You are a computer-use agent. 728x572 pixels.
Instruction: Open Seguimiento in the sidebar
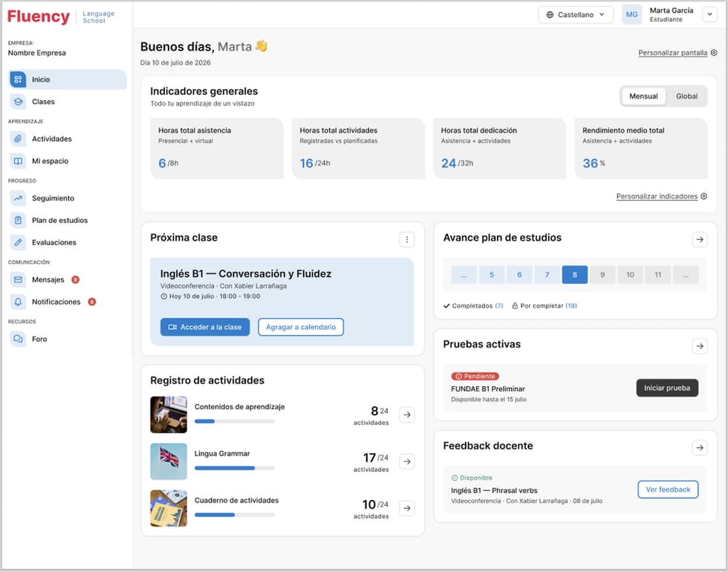click(68, 198)
